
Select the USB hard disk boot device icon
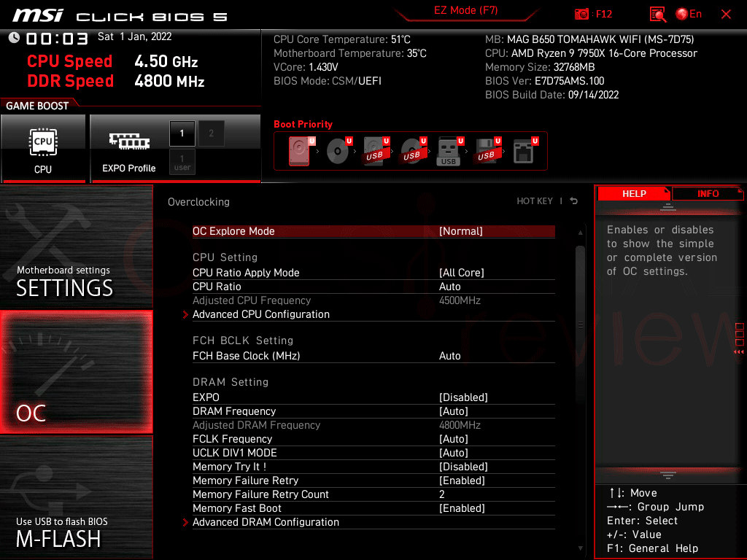pos(376,151)
